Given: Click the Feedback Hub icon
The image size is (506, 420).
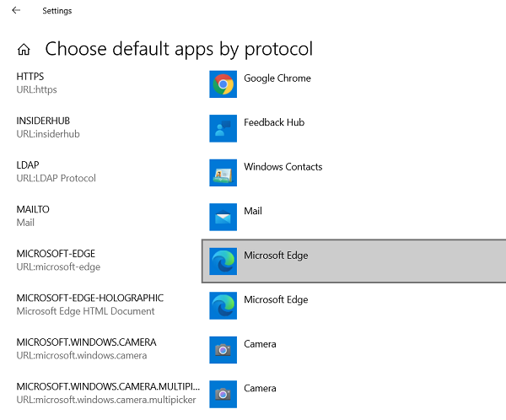Looking at the screenshot, I should point(223,128).
